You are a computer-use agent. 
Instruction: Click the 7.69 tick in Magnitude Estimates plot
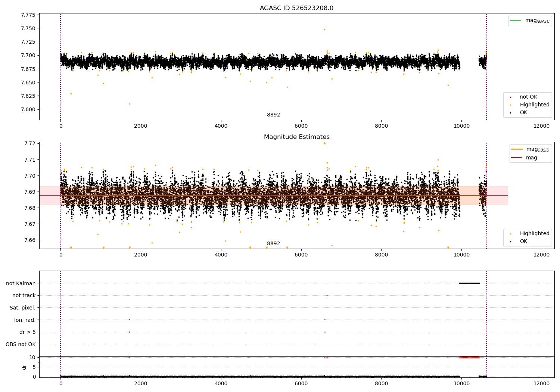(x=29, y=192)
